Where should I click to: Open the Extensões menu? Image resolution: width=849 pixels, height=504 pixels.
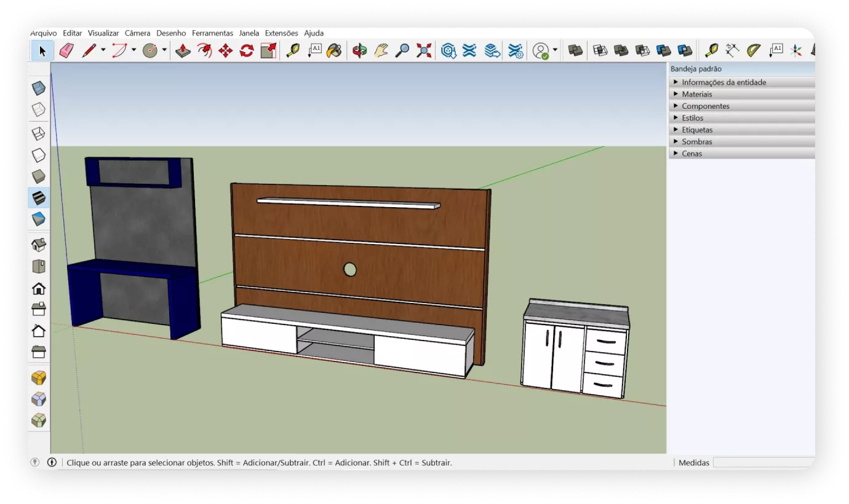(x=281, y=33)
